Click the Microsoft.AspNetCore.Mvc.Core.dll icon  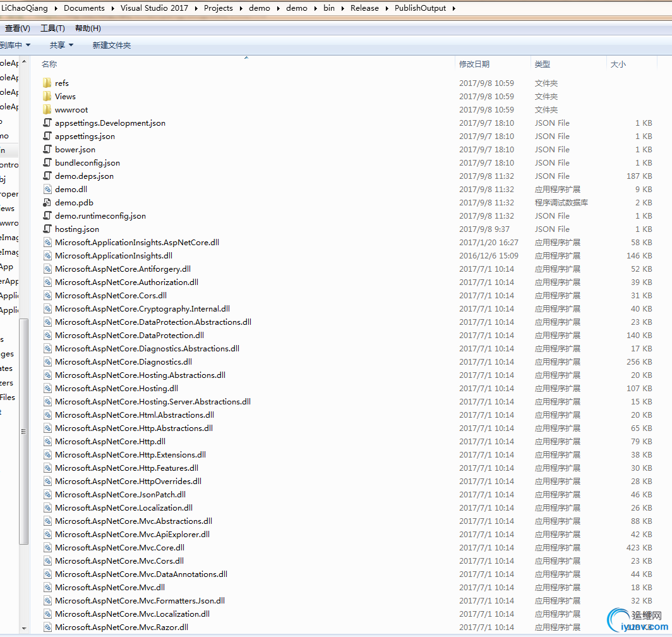[x=47, y=548]
